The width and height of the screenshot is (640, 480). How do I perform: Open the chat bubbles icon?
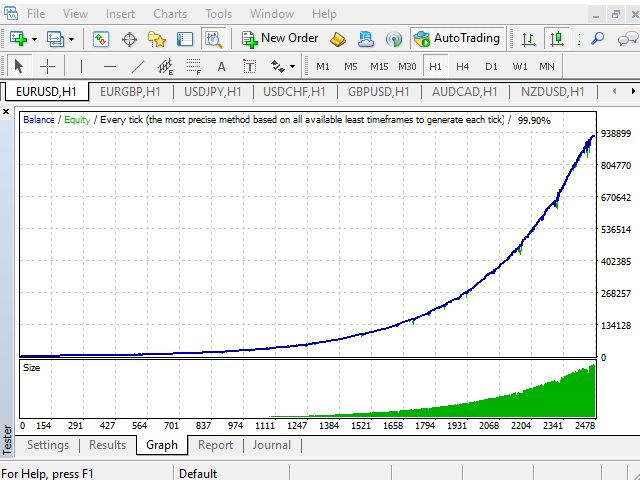coord(627,40)
